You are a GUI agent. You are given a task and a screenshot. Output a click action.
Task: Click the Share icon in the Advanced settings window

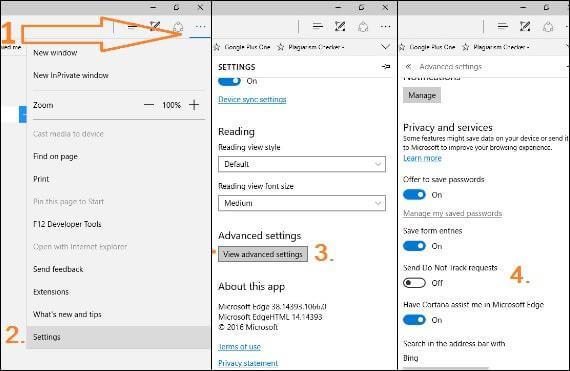548,27
